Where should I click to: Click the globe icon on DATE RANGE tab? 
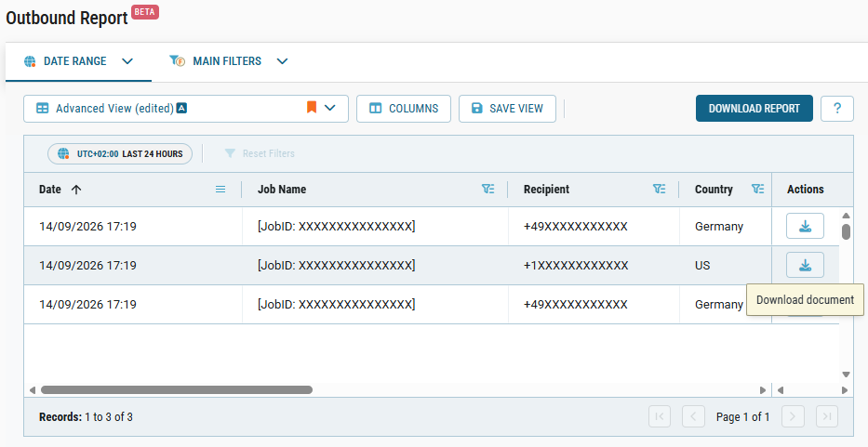(31, 61)
